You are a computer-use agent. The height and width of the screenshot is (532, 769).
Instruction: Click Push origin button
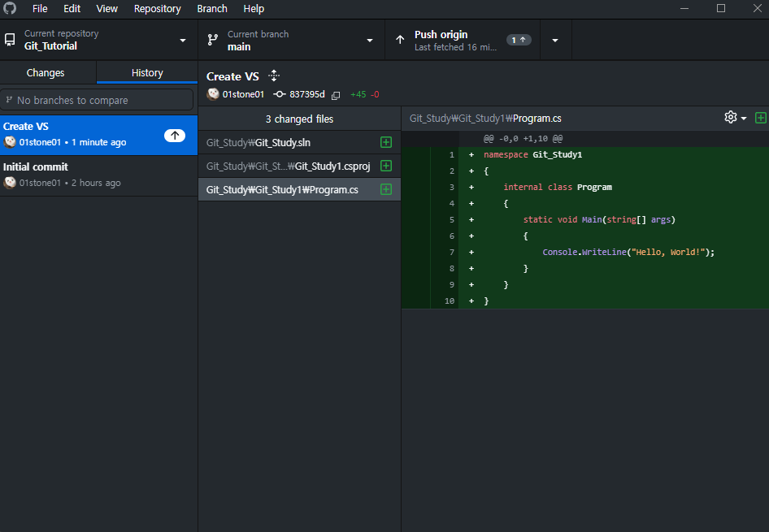tap(463, 40)
